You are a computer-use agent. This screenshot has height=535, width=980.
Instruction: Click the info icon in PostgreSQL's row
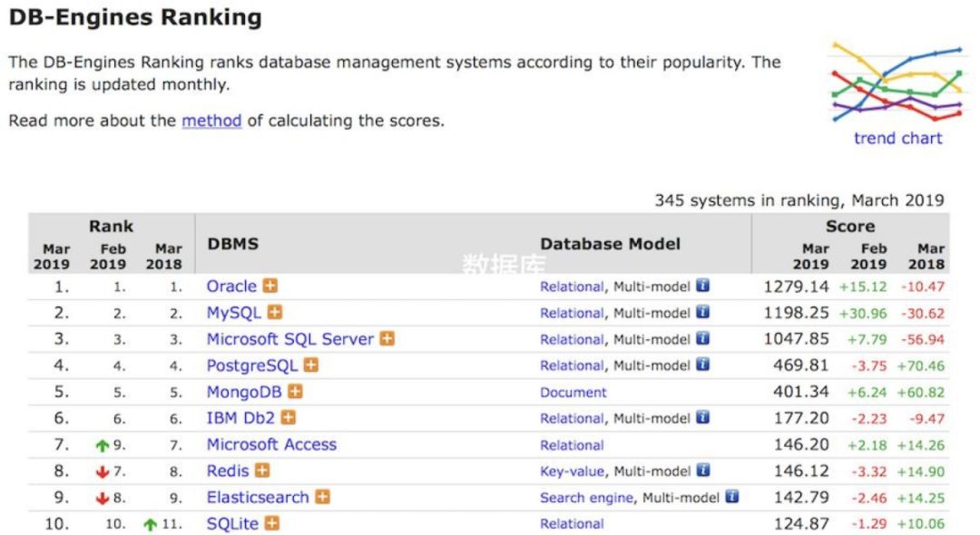703,364
